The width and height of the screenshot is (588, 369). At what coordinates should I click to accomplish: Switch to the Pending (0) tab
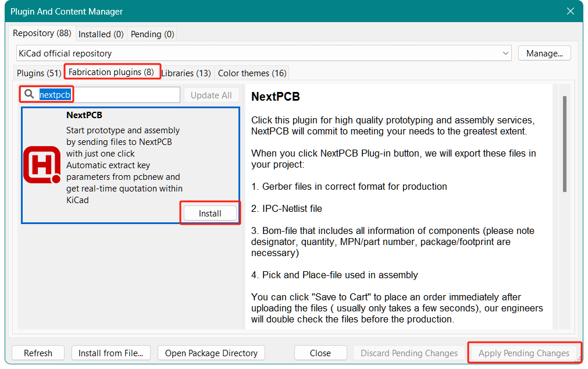pyautogui.click(x=152, y=34)
